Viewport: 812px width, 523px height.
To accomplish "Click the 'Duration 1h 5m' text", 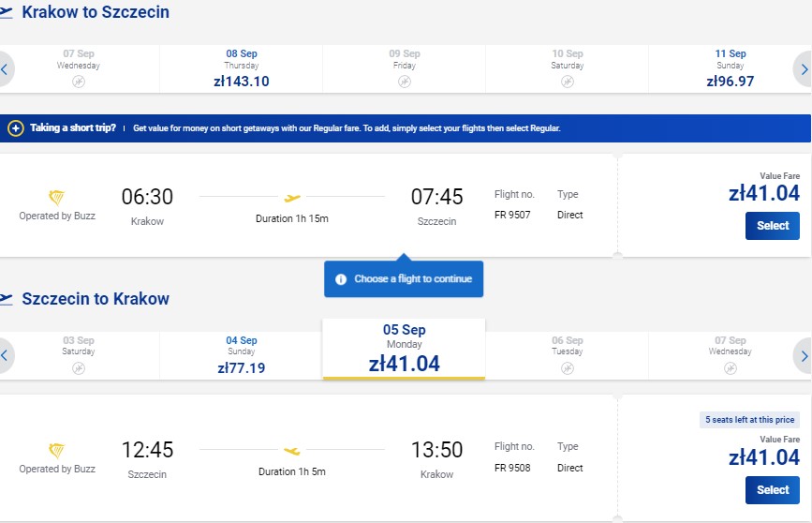I will click(292, 471).
